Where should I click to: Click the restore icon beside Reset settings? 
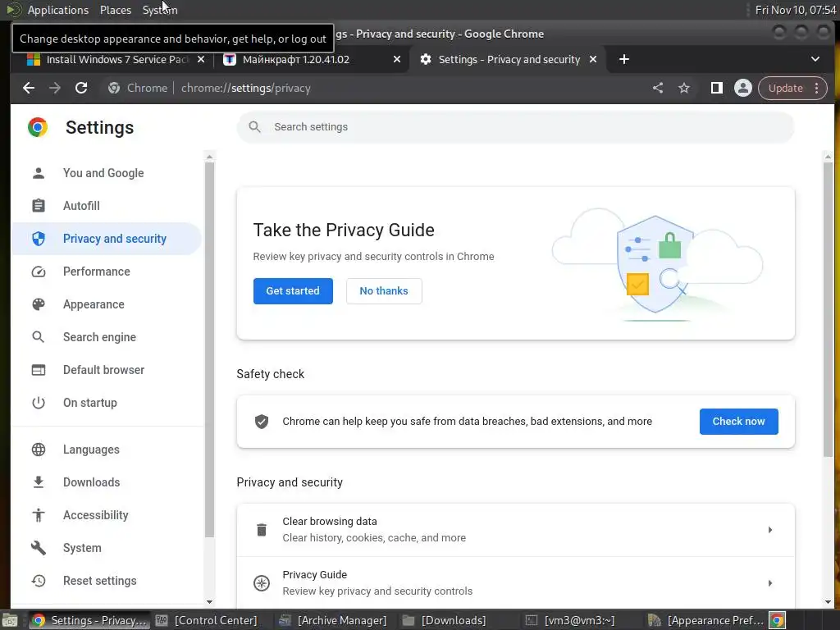pos(39,581)
